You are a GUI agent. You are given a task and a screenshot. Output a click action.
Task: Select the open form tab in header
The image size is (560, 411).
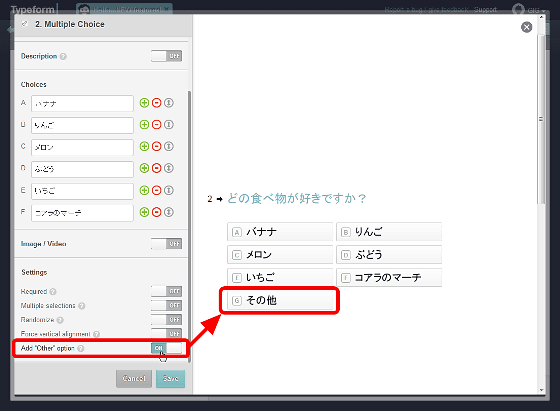click(124, 10)
